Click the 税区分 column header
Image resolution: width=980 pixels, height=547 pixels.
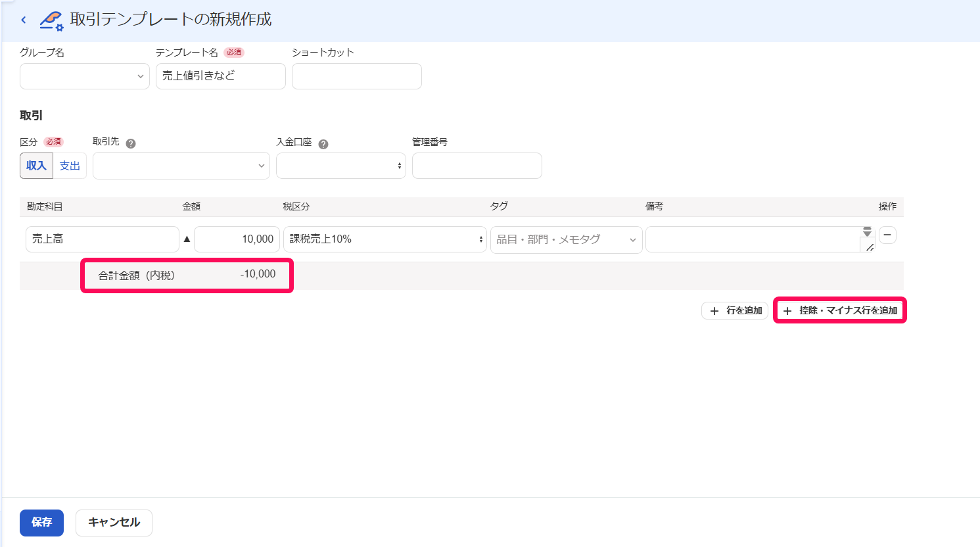(x=296, y=206)
